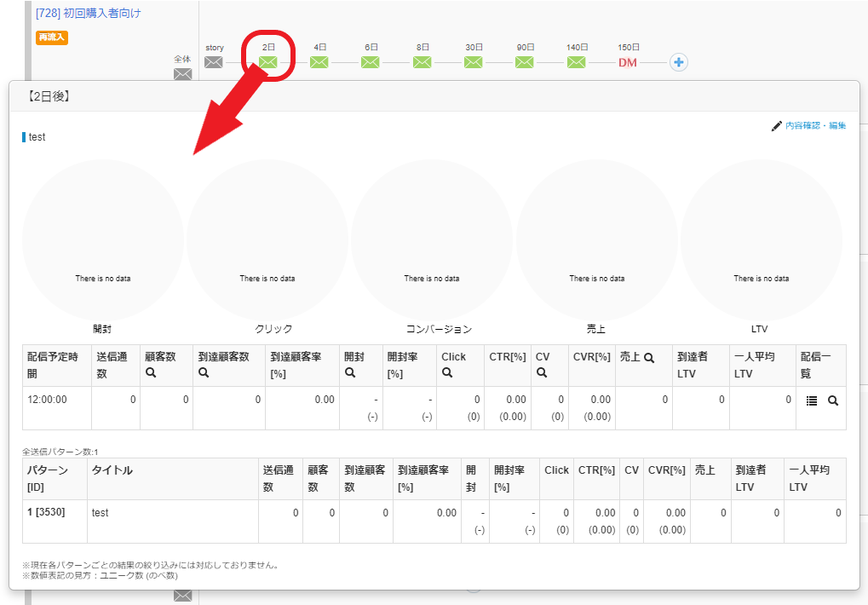Click the 再流入 orange badge
The image size is (868, 605).
point(51,37)
